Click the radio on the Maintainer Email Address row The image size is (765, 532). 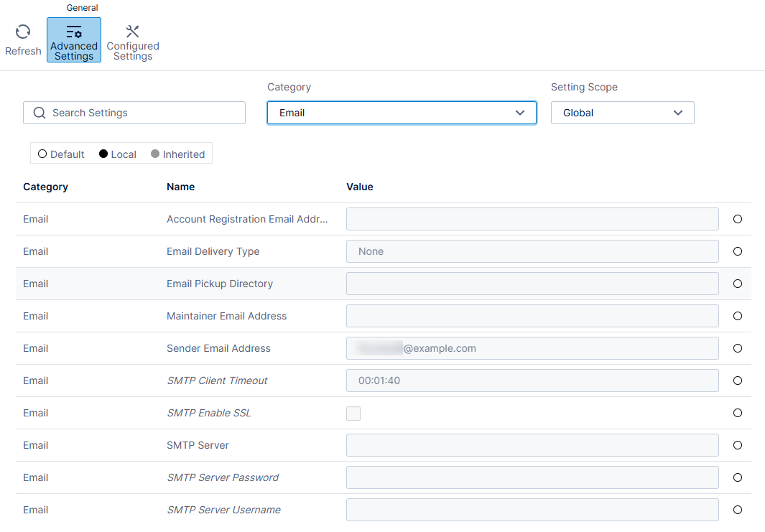coord(737,316)
